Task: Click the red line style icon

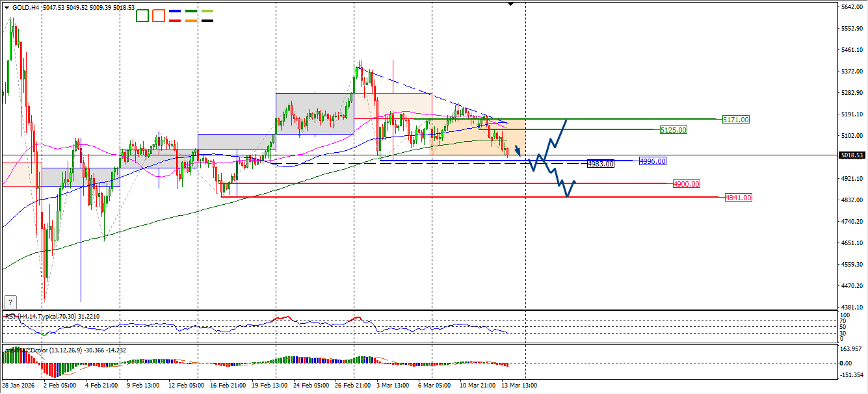Action: [x=175, y=20]
